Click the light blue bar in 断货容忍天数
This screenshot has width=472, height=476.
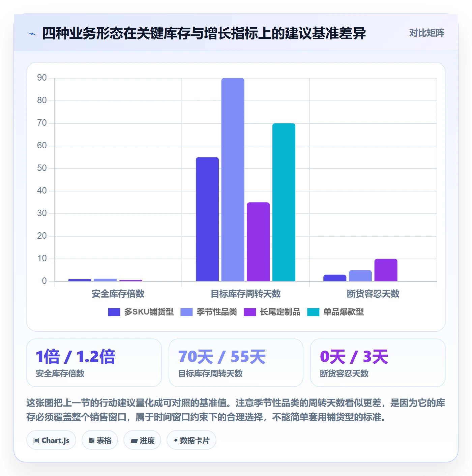[x=360, y=276]
